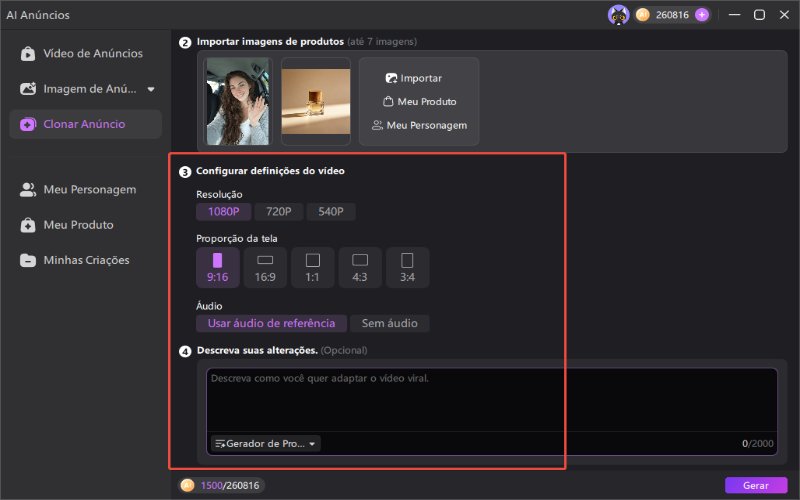800x500 pixels.
Task: Open Imagem de Anú... sidebar item
Action: [78, 89]
